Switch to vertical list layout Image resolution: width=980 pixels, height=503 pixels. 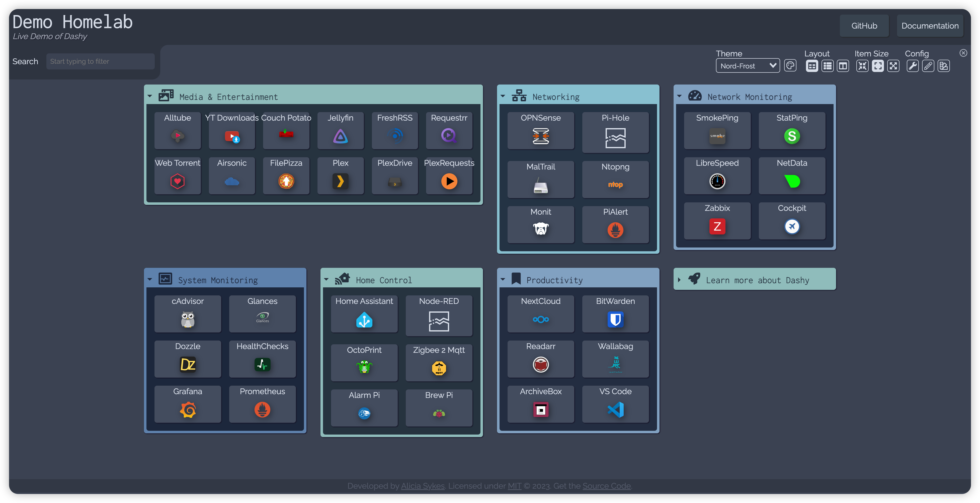[827, 66]
